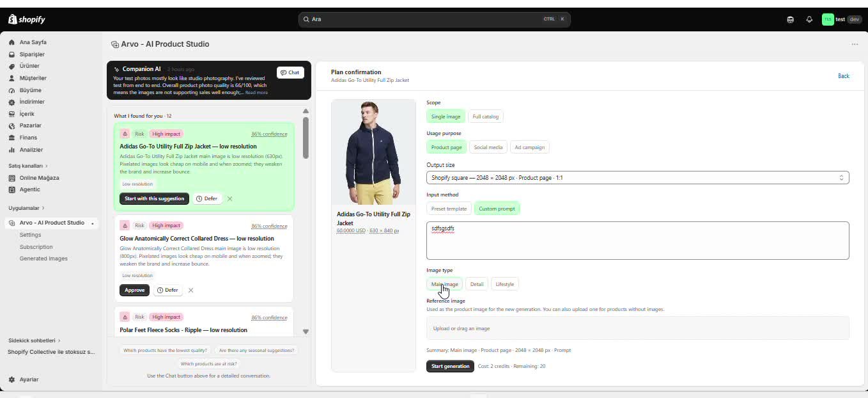Screen dimensions: 868x398
Task: Click risk warning icon on Adidas jacket card
Action: pyautogui.click(x=125, y=134)
